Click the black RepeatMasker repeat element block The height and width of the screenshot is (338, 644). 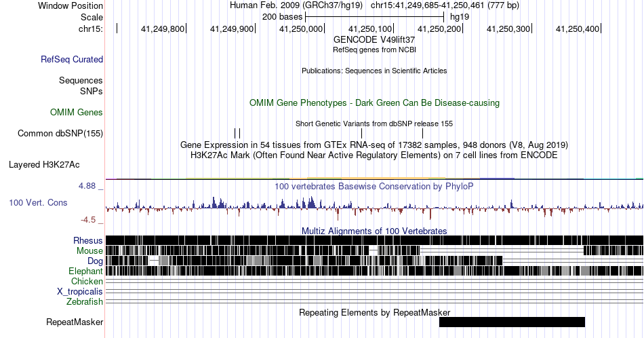tap(512, 322)
